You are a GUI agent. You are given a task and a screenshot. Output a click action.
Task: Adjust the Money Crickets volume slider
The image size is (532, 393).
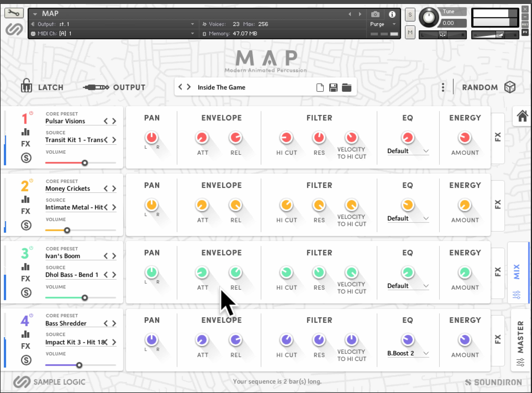[67, 230]
